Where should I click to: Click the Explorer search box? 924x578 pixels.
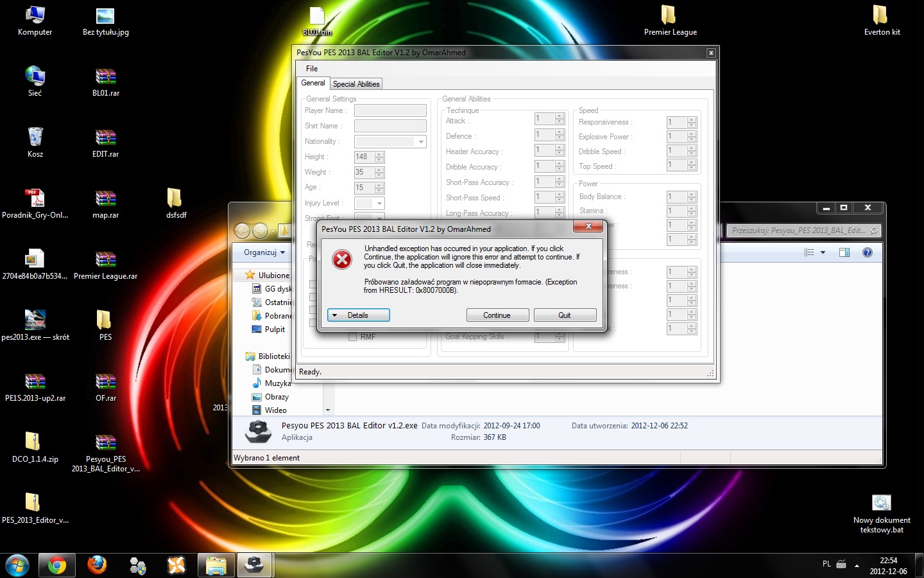pyautogui.click(x=803, y=230)
